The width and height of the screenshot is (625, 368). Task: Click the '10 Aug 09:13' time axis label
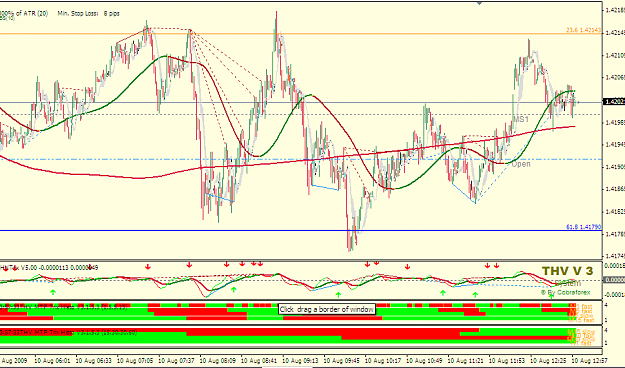tap(301, 361)
